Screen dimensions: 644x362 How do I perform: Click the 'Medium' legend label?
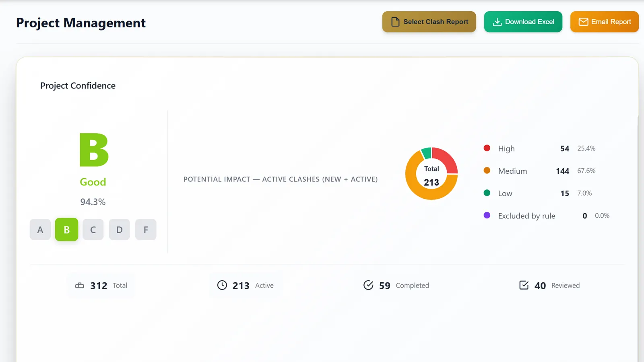click(512, 171)
